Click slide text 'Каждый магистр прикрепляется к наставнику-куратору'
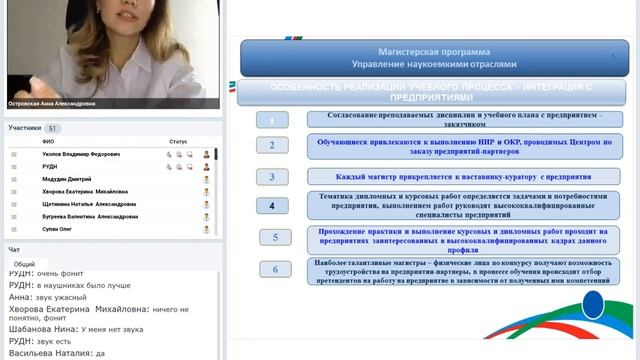640x360 pixels. pos(464,177)
